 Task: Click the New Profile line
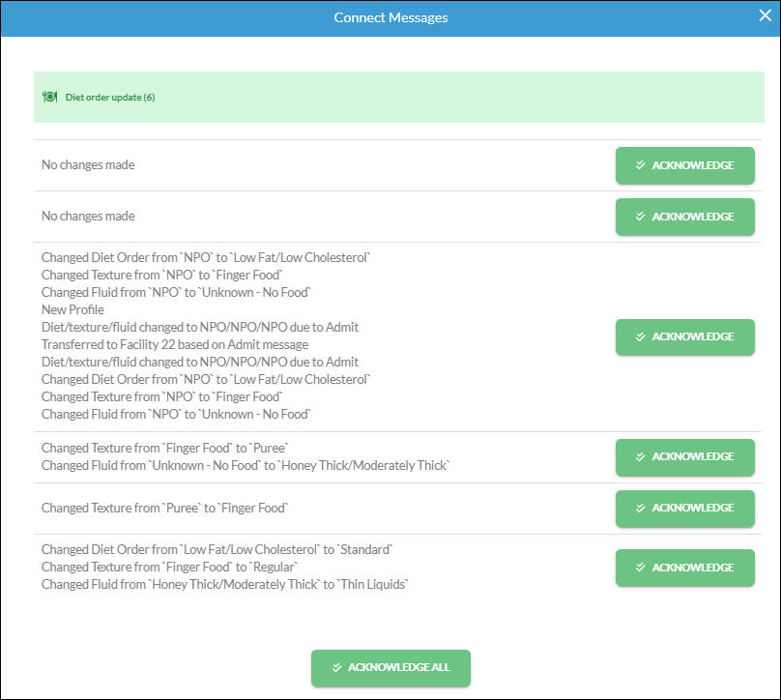click(72, 309)
